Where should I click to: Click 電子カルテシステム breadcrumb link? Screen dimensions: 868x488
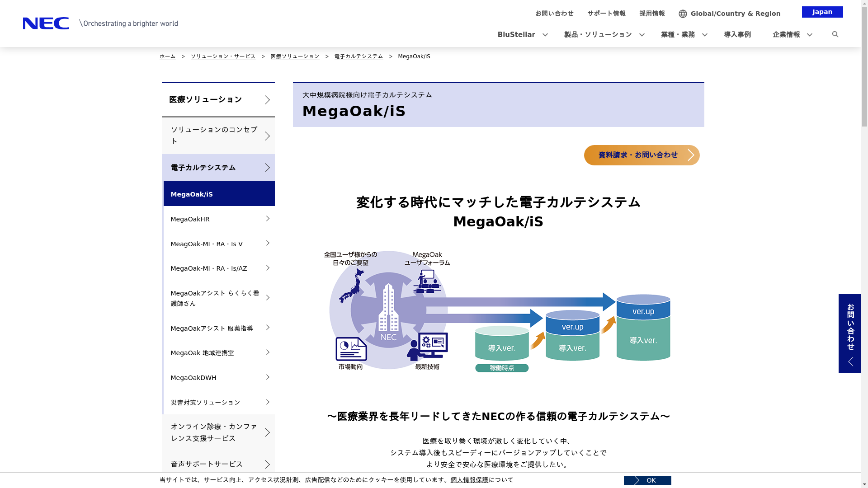point(359,56)
